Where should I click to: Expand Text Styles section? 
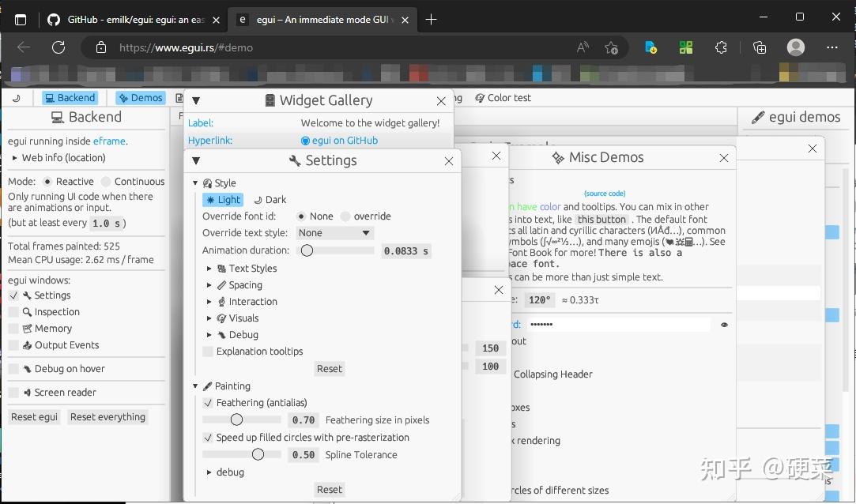[209, 269]
